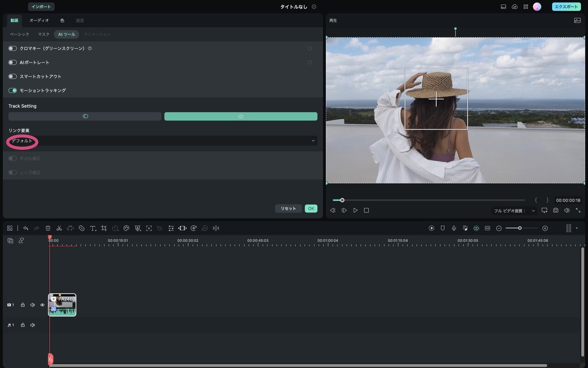Switch to the 色 tab

point(62,20)
